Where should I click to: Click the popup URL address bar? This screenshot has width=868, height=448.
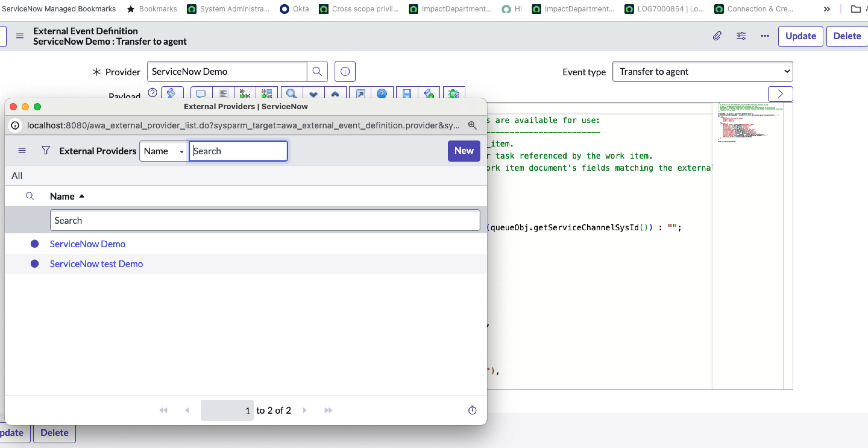[243, 125]
